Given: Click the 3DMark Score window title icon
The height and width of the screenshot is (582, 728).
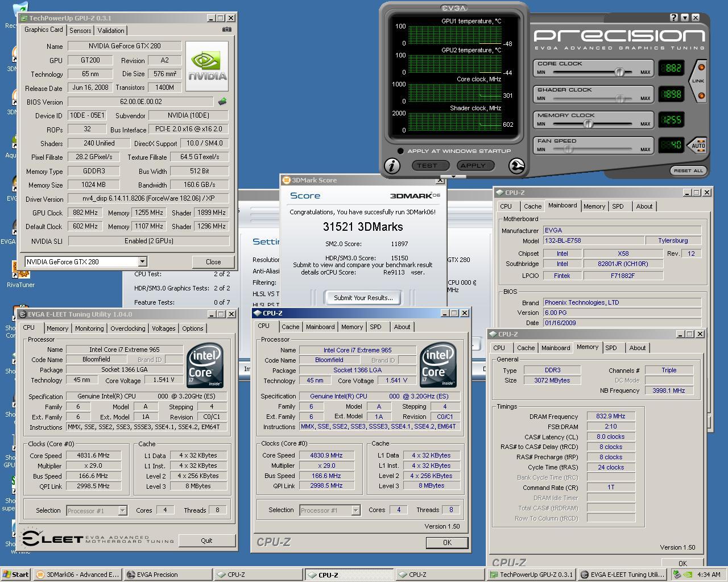Looking at the screenshot, I should 287,180.
